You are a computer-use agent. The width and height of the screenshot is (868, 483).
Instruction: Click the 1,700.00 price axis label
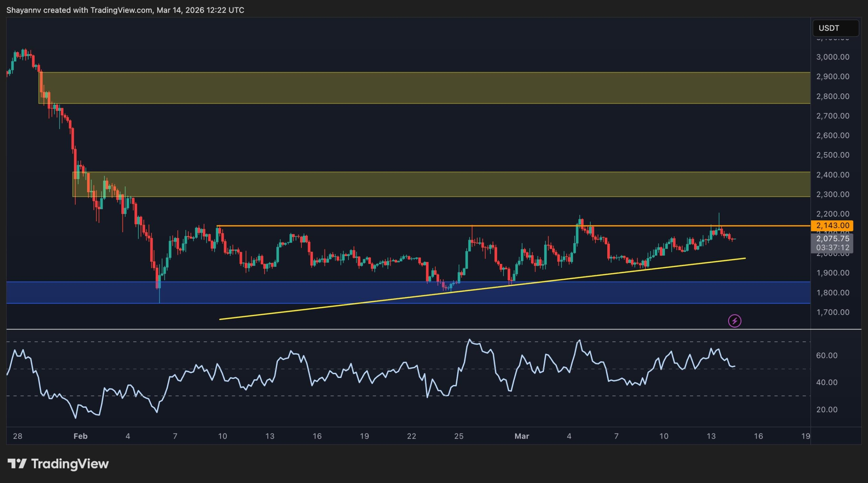coord(832,312)
